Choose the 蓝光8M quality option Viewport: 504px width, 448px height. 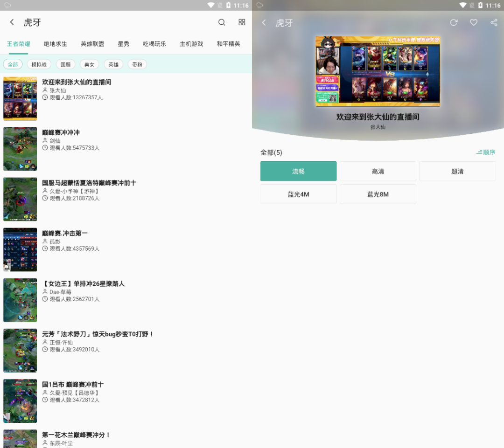point(378,194)
